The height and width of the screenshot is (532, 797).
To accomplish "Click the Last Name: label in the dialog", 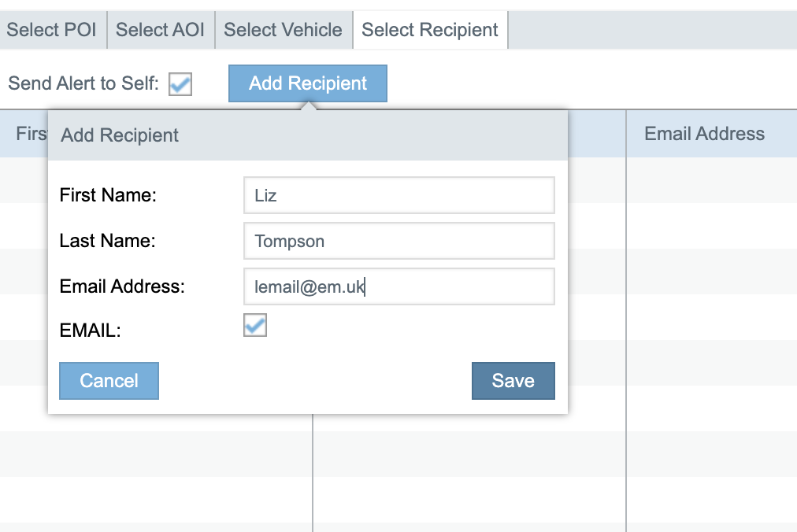I will click(107, 241).
